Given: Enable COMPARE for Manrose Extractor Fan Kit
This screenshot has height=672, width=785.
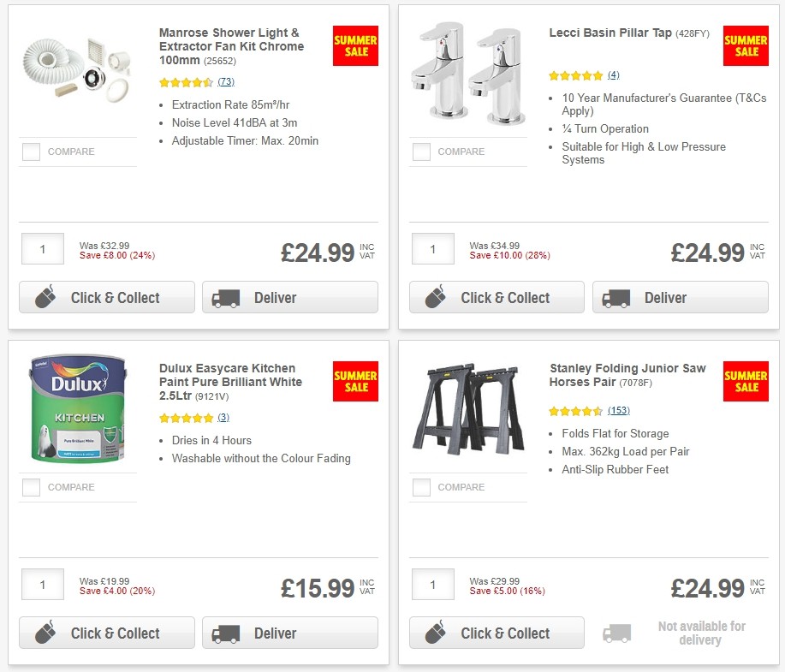Looking at the screenshot, I should click(31, 152).
